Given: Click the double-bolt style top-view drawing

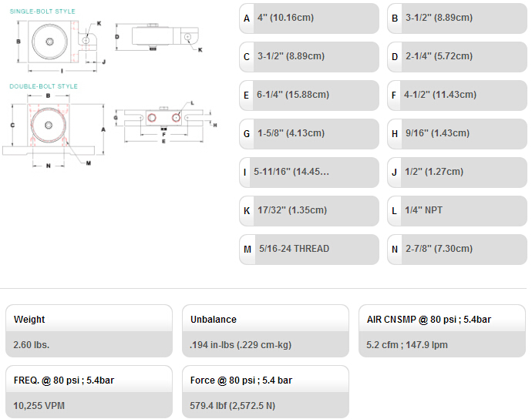Looking at the screenshot, I should click(x=54, y=130).
